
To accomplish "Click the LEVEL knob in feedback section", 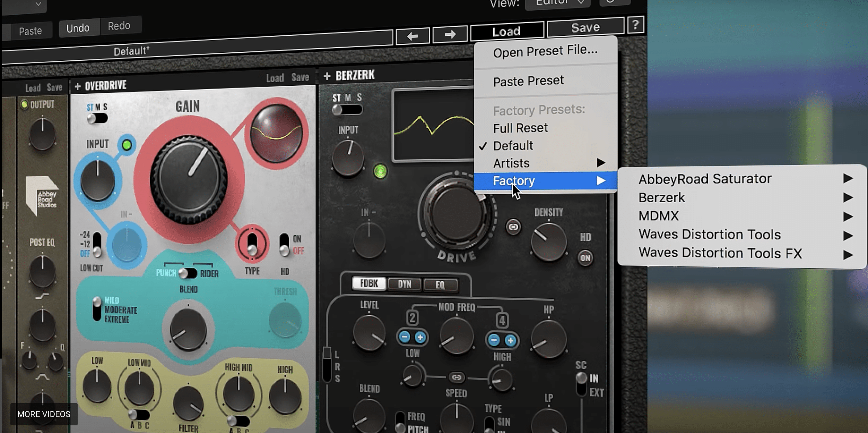I will pos(369,333).
